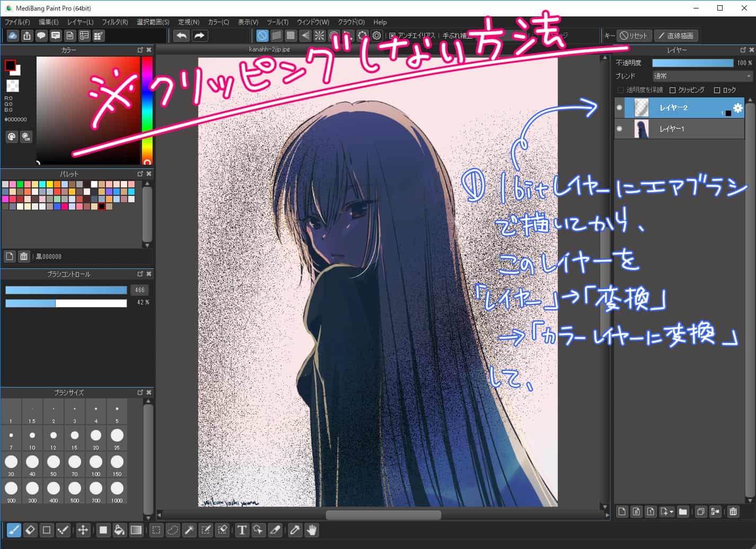Select the Eyedropper tool
Screen dimensions: 756x549
(x=295, y=530)
